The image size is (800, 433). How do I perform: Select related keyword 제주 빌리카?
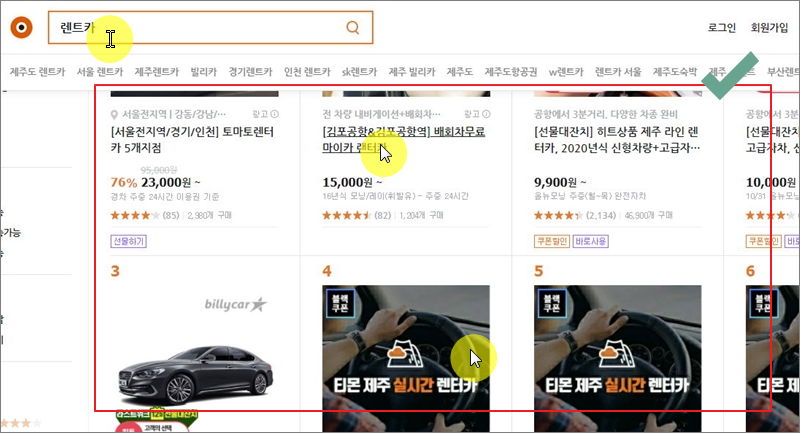[x=412, y=72]
